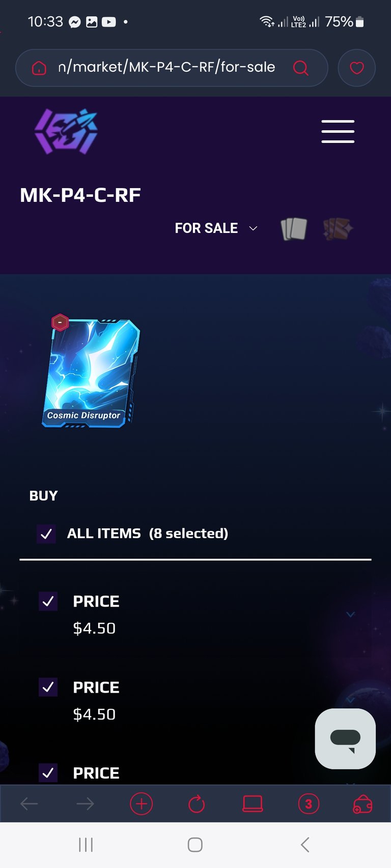Switch to the plain cards view icon
The width and height of the screenshot is (391, 868).
pos(294,229)
